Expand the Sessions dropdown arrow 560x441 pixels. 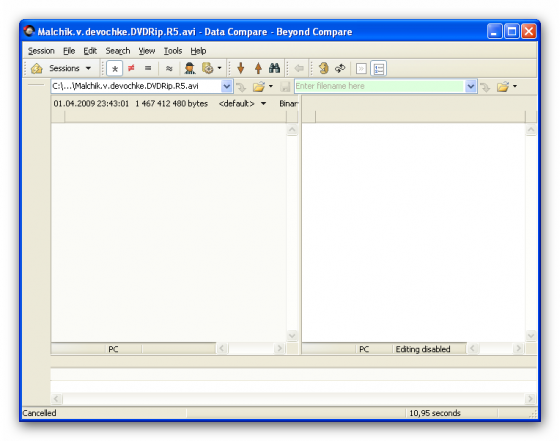tap(88, 68)
